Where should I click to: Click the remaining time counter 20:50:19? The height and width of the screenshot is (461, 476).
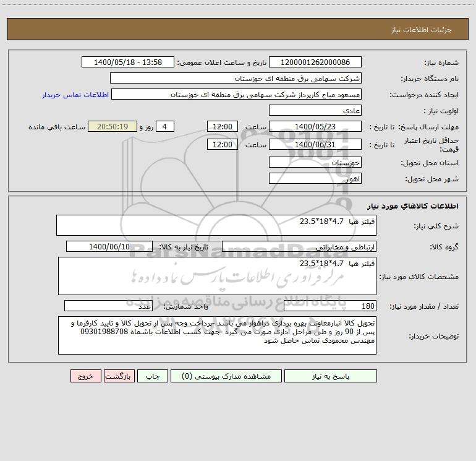coord(113,126)
